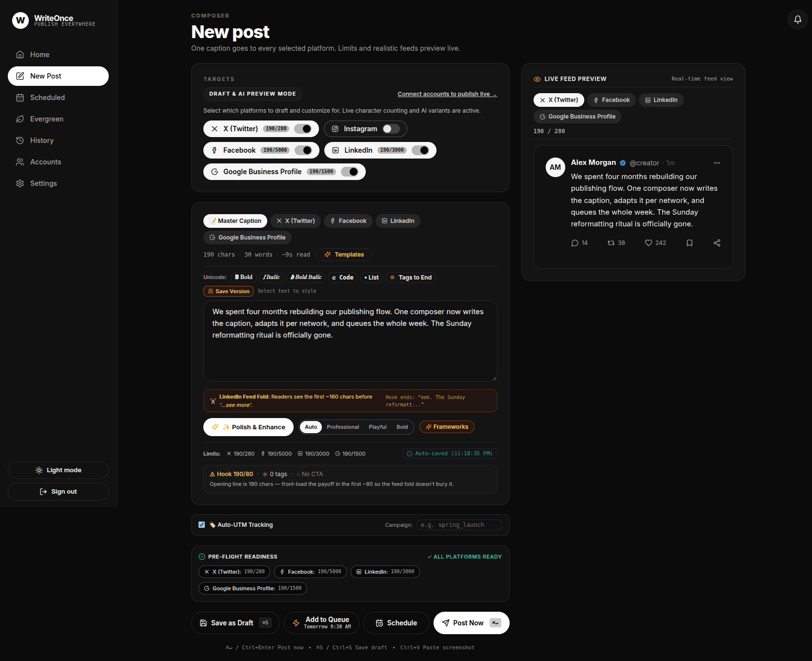
Task: Bookmark the previewed post
Action: [x=690, y=243]
